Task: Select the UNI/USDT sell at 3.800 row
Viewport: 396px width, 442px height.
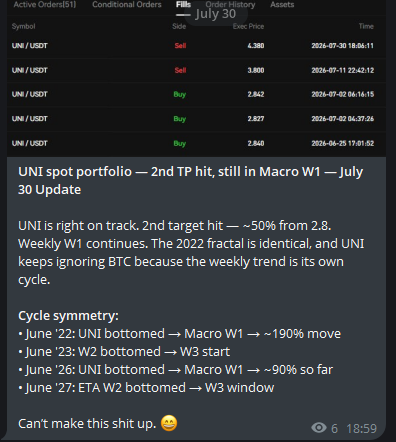Action: [x=196, y=70]
